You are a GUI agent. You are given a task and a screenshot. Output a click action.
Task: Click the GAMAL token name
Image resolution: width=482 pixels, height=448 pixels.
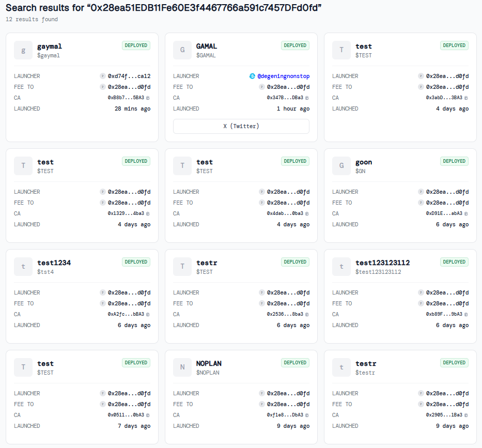tap(207, 47)
